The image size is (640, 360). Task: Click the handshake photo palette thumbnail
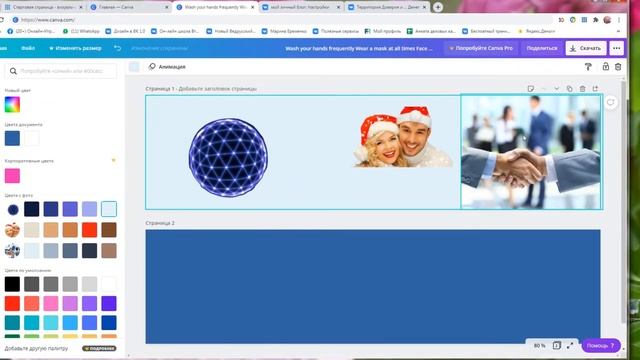[x=12, y=251]
